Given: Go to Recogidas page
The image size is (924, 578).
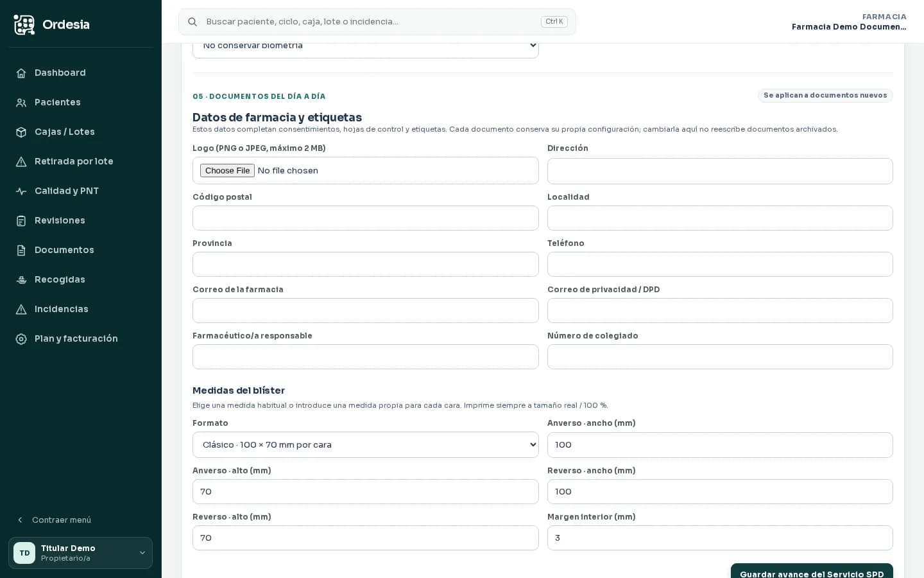Looking at the screenshot, I should [81, 280].
